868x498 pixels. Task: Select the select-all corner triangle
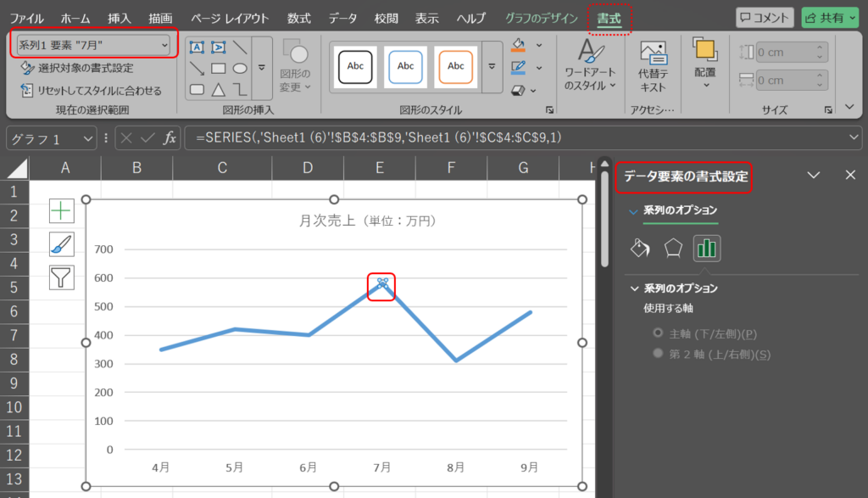[17, 168]
